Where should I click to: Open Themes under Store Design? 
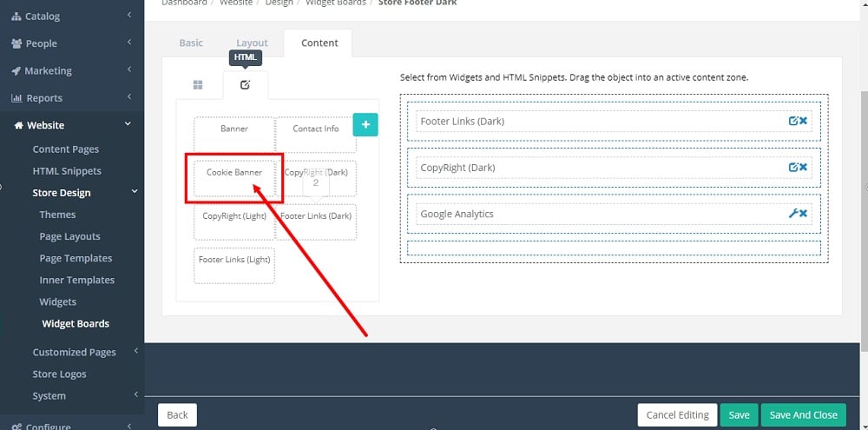click(57, 215)
